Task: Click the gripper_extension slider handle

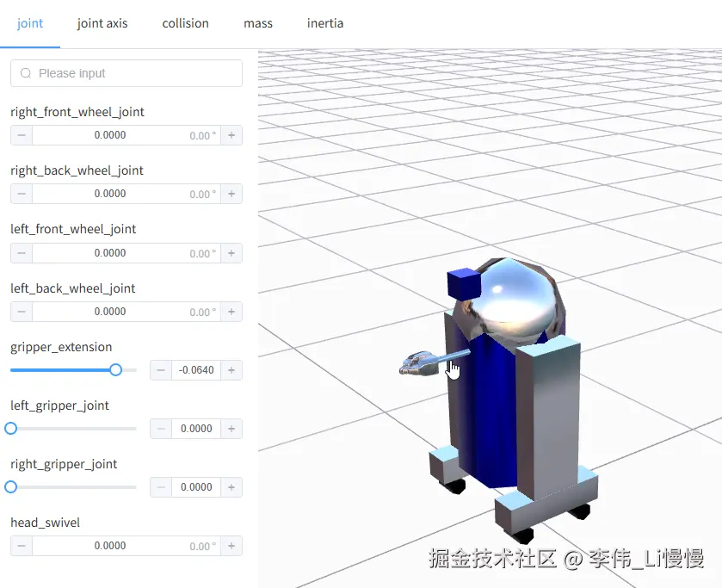Action: point(115,369)
